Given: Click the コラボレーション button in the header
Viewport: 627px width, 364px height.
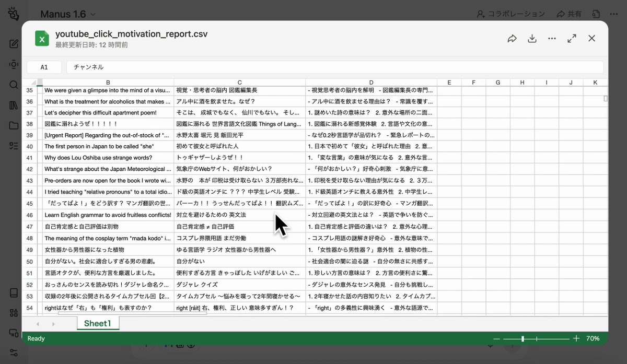Looking at the screenshot, I should [510, 14].
